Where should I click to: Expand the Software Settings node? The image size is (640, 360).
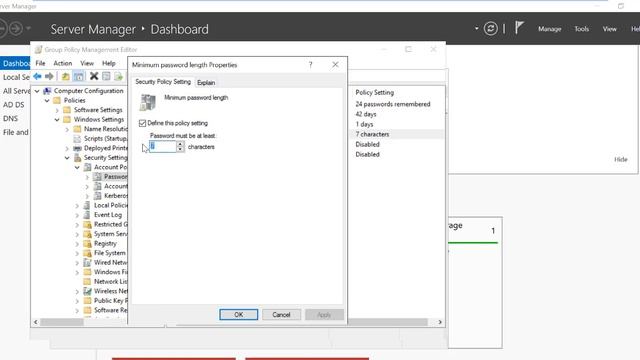click(57, 110)
